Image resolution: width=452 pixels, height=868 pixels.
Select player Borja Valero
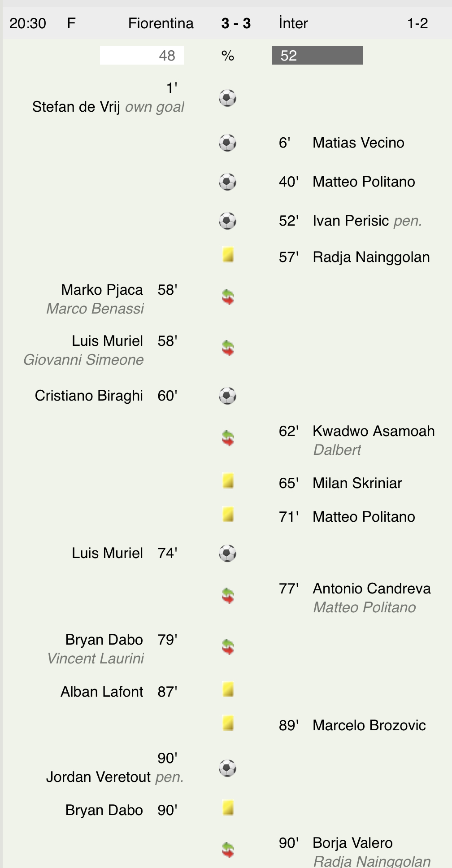click(352, 843)
